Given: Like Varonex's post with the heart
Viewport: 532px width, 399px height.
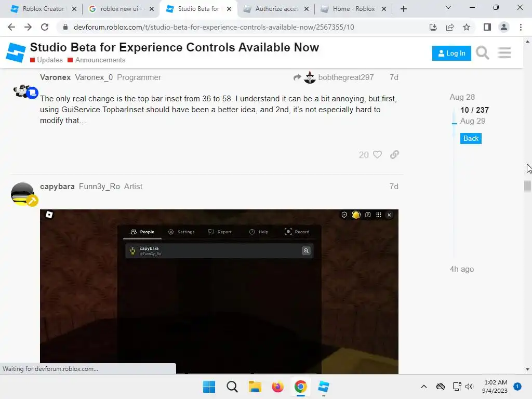Looking at the screenshot, I should [377, 155].
